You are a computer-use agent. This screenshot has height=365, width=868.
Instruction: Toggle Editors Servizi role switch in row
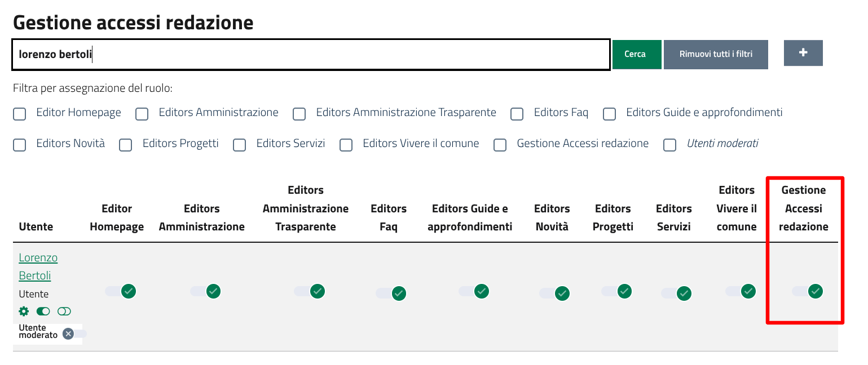pos(676,293)
